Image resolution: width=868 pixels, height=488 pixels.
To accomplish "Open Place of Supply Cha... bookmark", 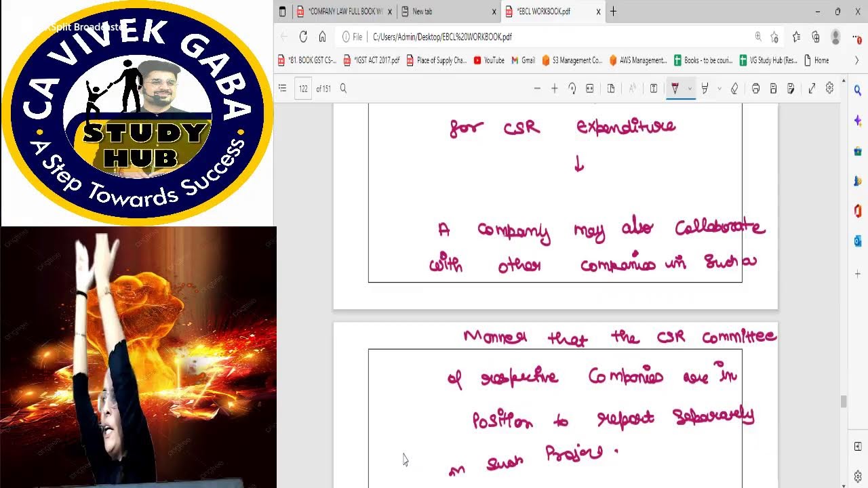I will click(437, 60).
